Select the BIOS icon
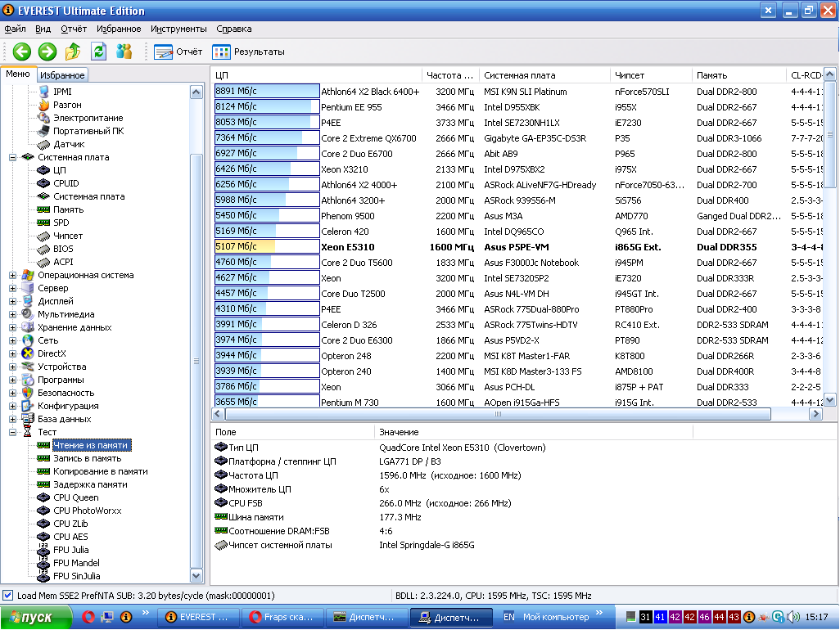 [x=43, y=249]
